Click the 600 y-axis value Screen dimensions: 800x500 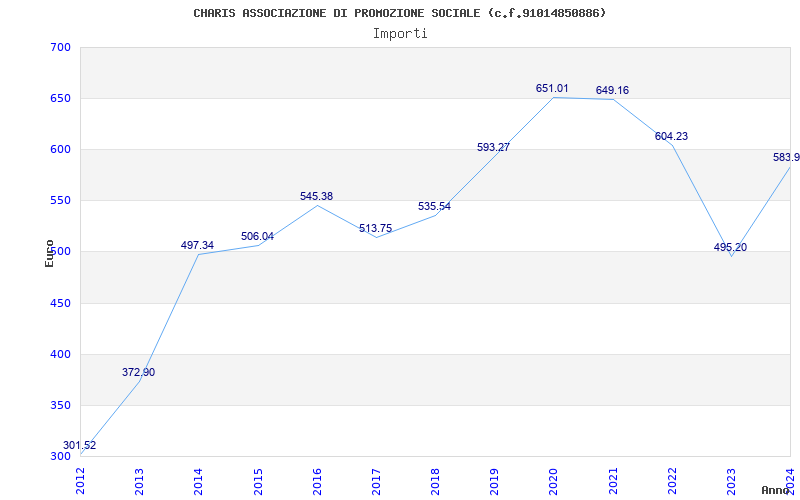61,149
